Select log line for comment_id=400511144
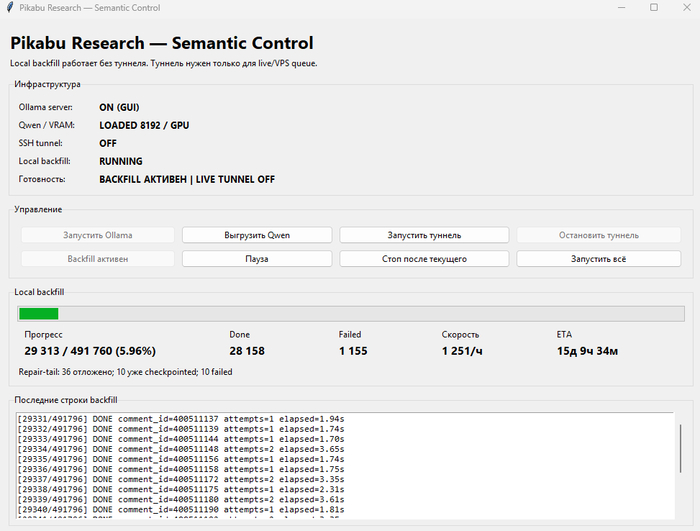The image size is (700, 531). click(181, 439)
